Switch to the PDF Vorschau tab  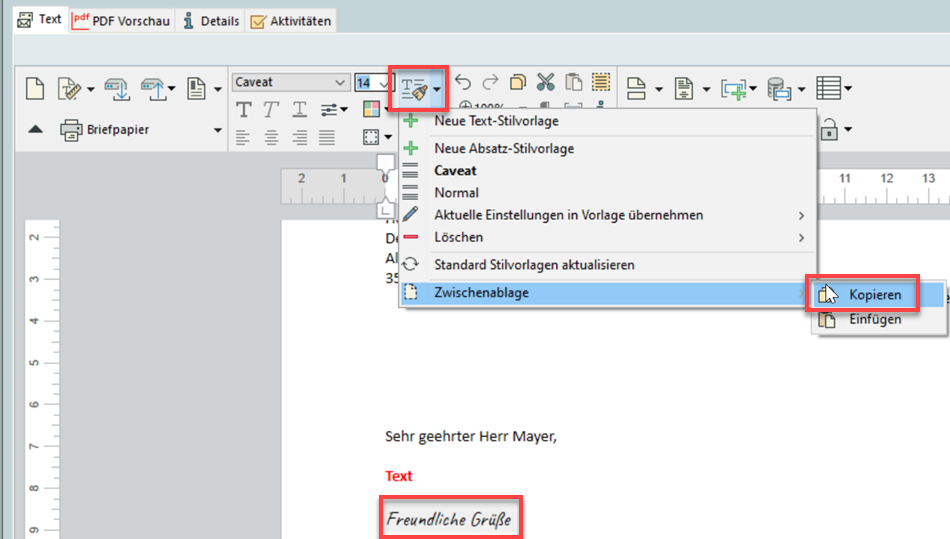pyautogui.click(x=122, y=21)
